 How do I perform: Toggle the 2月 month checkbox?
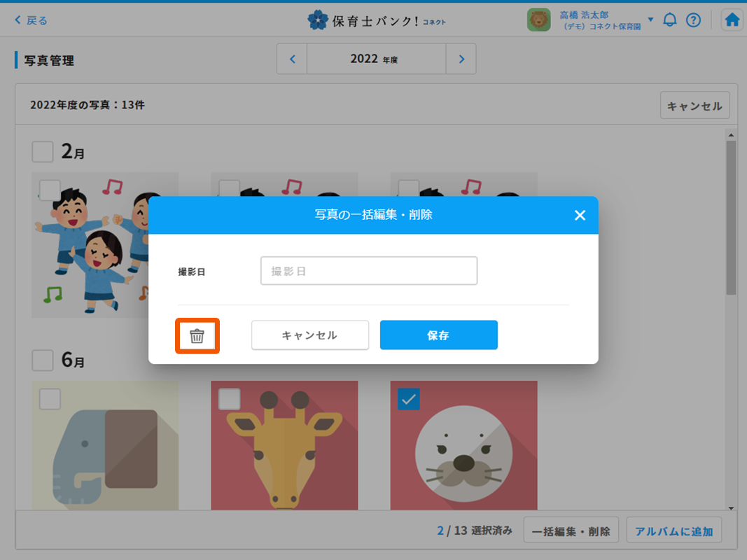point(43,151)
